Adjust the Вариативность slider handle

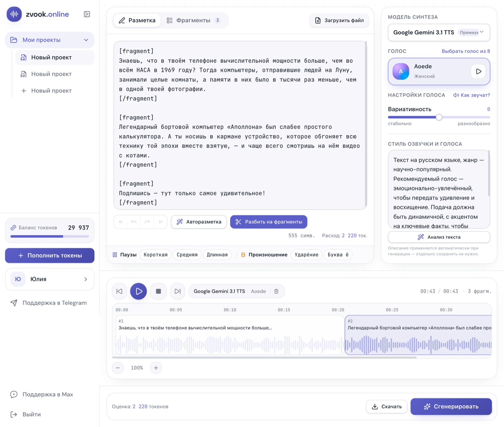439,117
